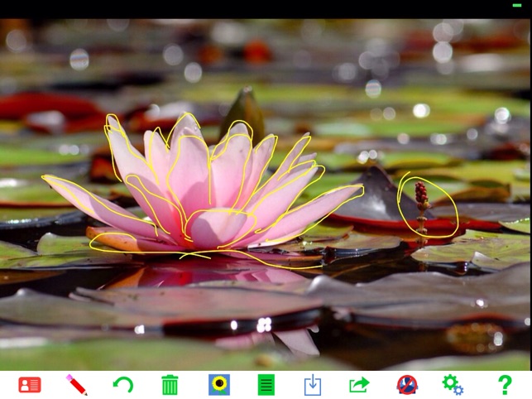Open the sunflower photo picker icon

(x=218, y=385)
